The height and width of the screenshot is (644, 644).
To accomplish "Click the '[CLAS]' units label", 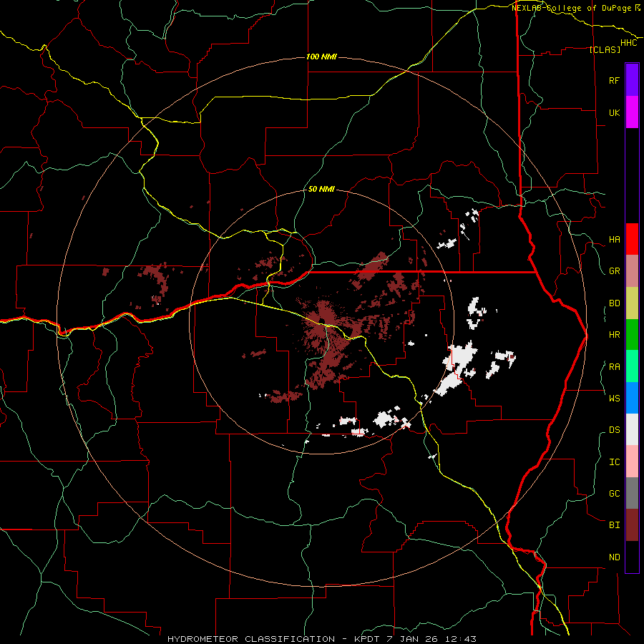I will (x=605, y=49).
